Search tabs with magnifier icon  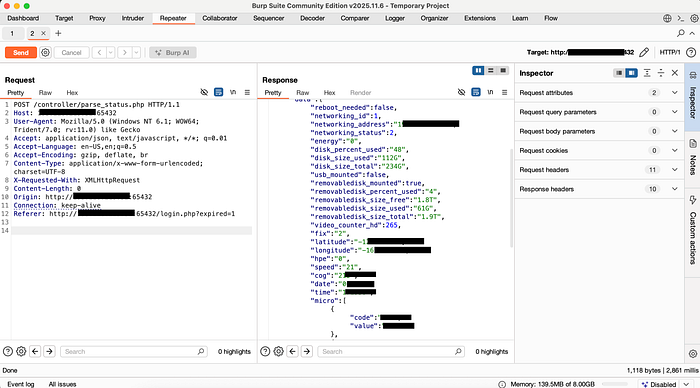tap(681, 33)
